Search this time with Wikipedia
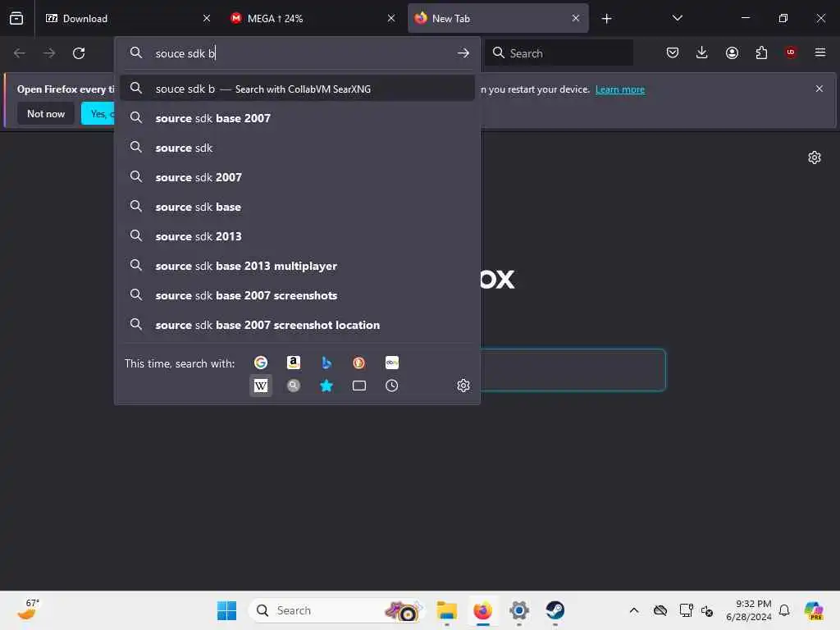Image resolution: width=840 pixels, height=630 pixels. point(261,386)
